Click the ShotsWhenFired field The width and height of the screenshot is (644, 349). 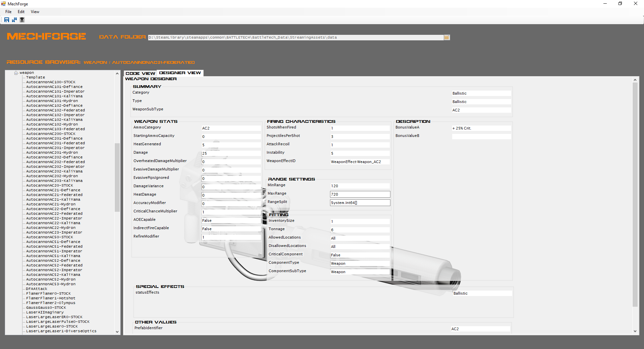360,128
